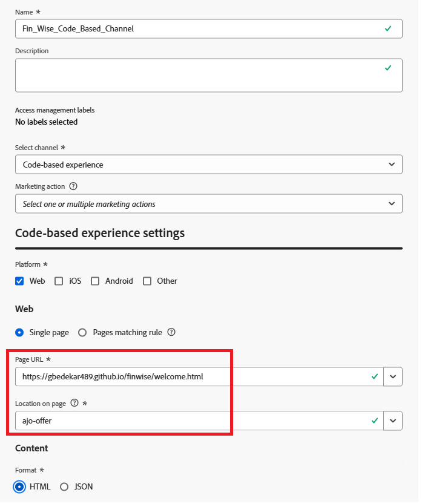Click the Select channel dropdown chevron
Image resolution: width=422 pixels, height=504 pixels.
(393, 164)
